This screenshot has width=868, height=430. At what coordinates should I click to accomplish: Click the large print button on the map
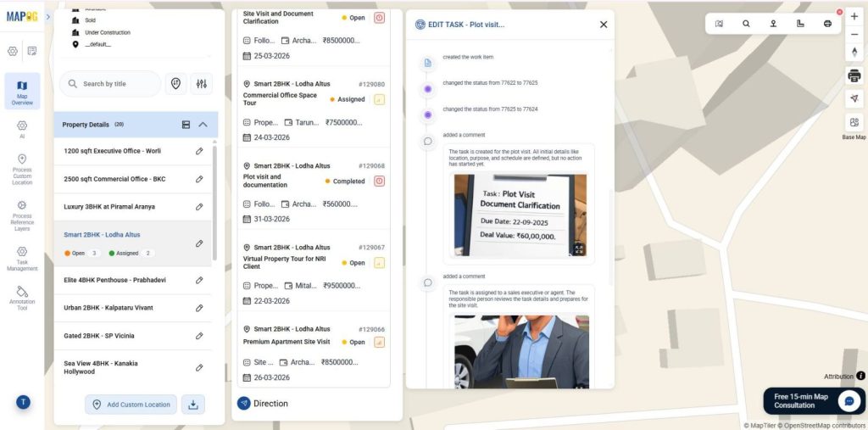(854, 75)
